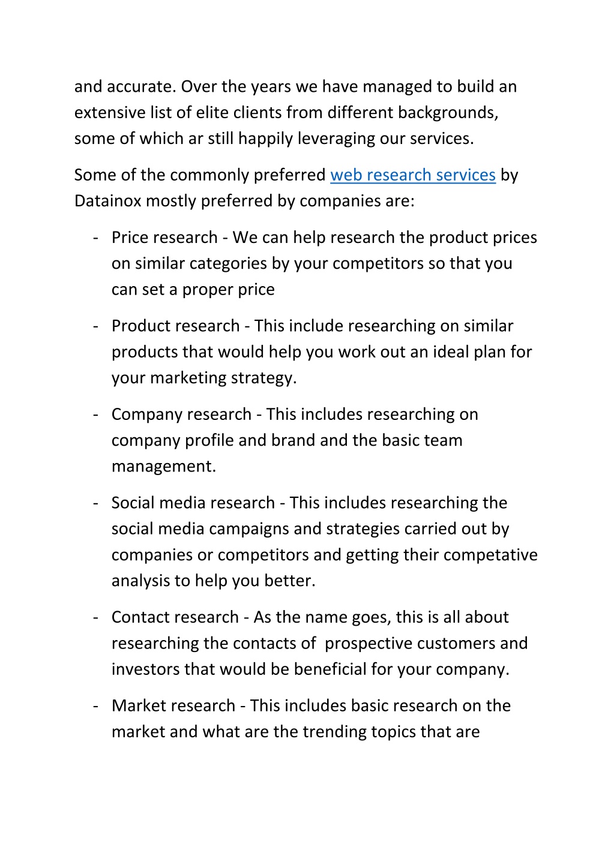This screenshot has height=868, width=614.
Task: Click the Contact research bullet heading
Action: click(x=175, y=617)
